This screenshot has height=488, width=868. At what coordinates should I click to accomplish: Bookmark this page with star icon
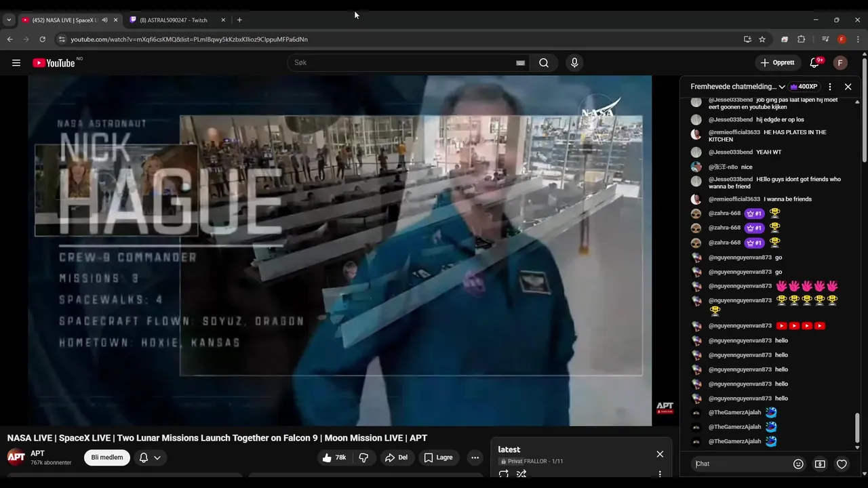tap(762, 39)
